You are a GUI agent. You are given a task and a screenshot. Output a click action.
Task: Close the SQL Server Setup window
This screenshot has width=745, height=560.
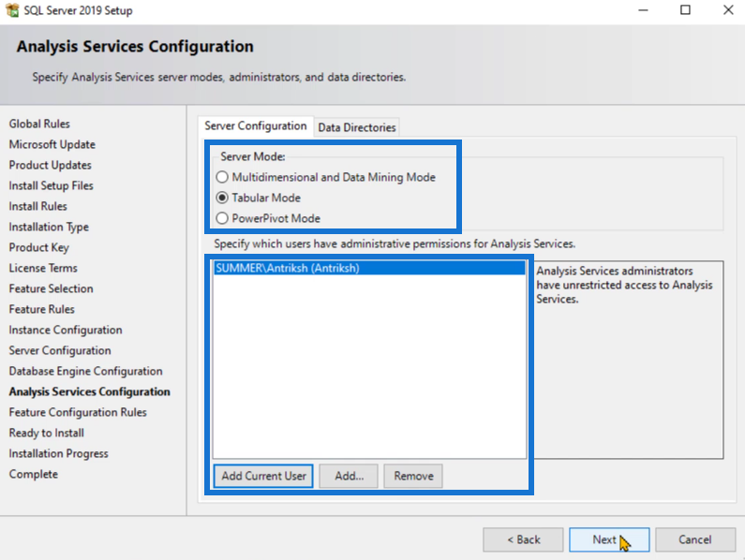728,10
